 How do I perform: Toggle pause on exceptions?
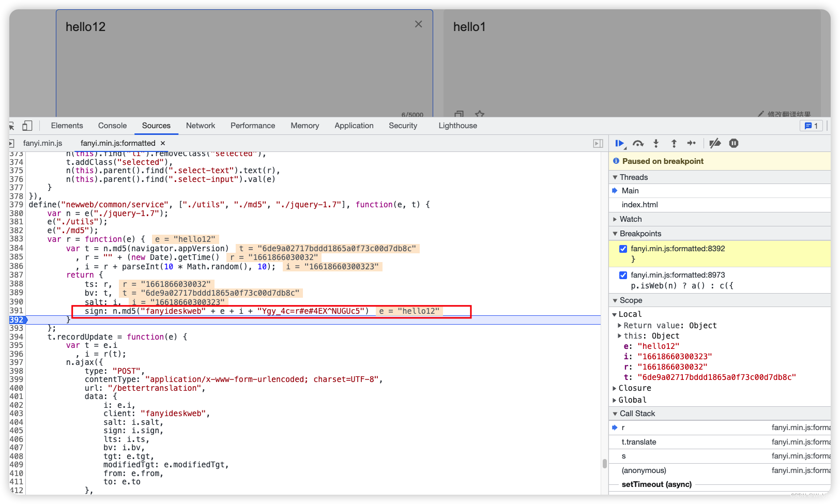coord(734,144)
